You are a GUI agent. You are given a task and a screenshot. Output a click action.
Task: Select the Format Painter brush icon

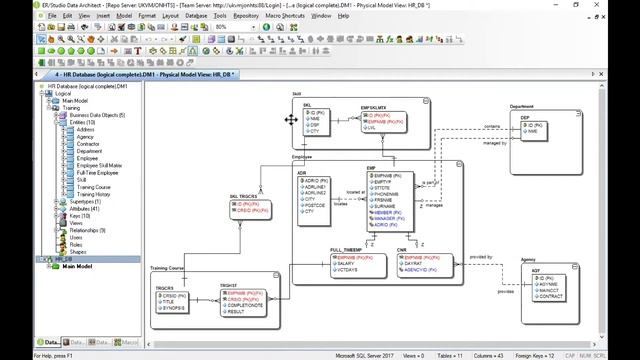pos(183,39)
